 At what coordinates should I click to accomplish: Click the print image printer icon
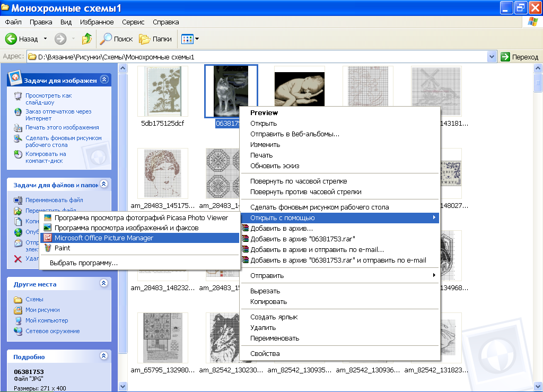tap(18, 128)
